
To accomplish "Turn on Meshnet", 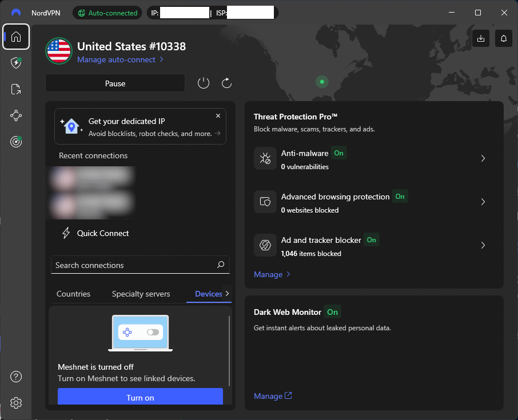I will tap(140, 397).
